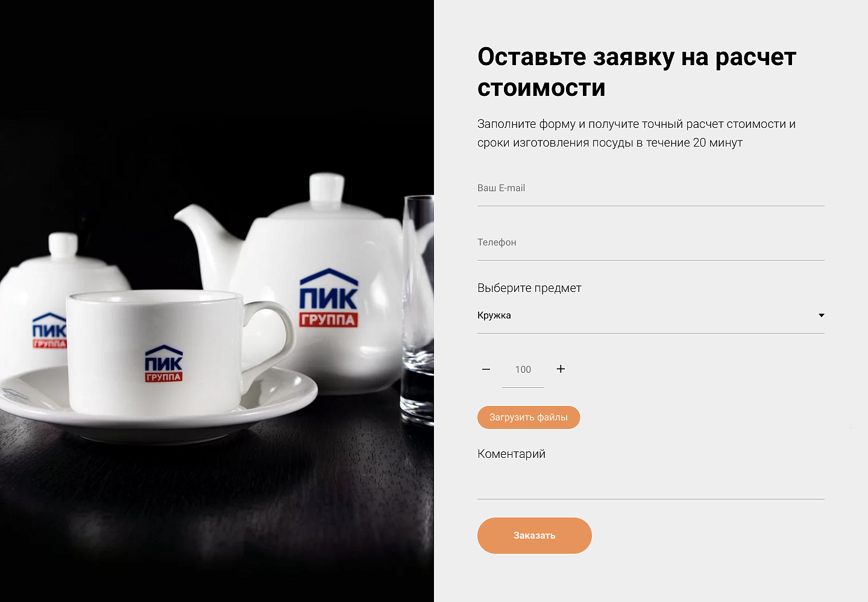Open dropdown arrow next to Кружка
Screen dimensions: 868x602
click(x=821, y=315)
